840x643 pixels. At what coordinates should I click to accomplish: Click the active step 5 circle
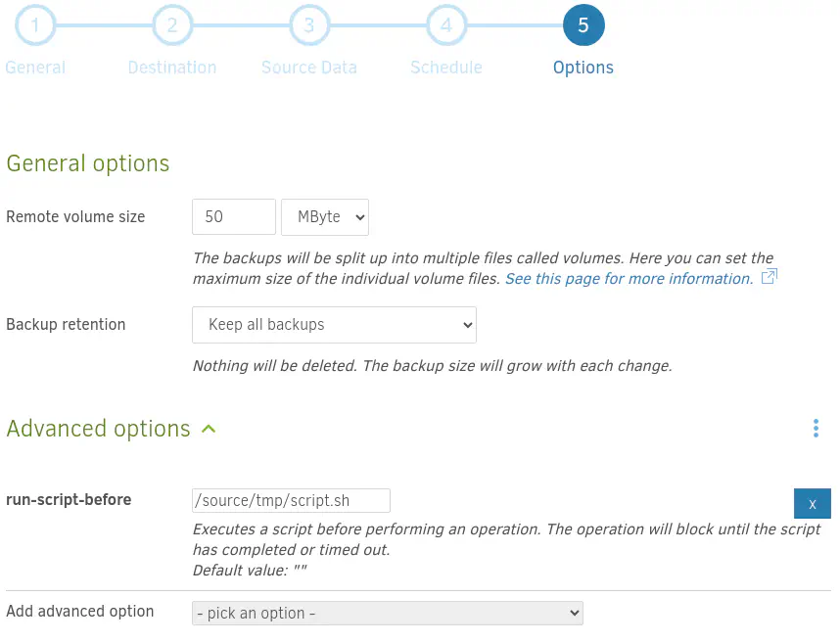click(x=583, y=25)
